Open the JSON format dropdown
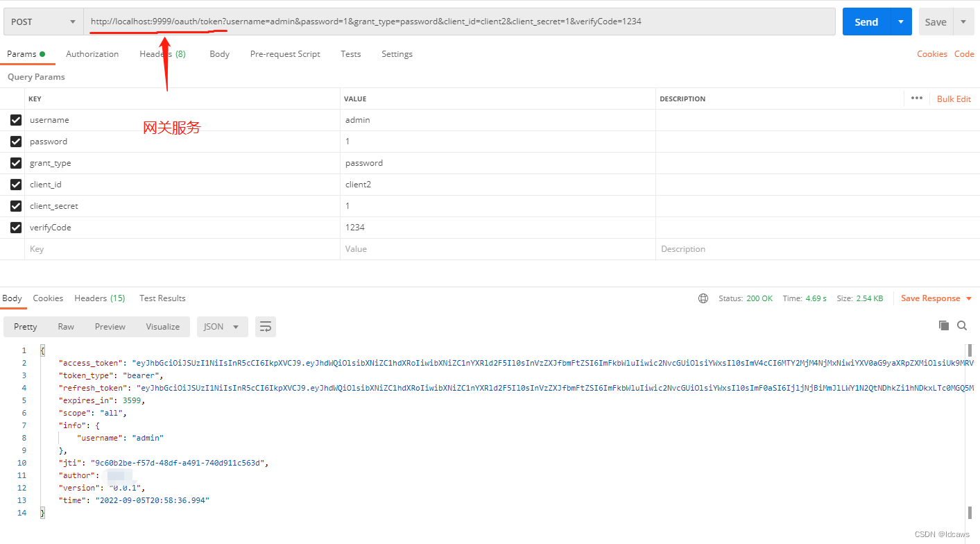Screen dimensions: 980x544 click(x=222, y=327)
